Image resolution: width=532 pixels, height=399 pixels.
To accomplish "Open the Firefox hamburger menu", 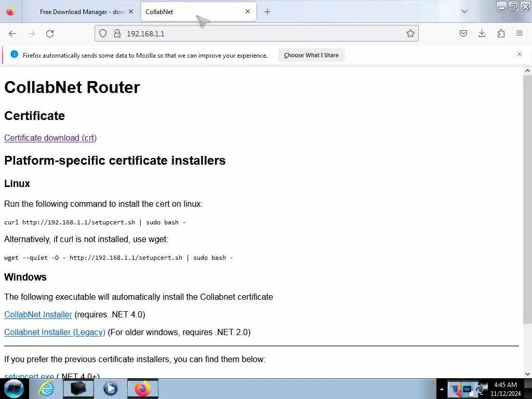I will 520,33.
